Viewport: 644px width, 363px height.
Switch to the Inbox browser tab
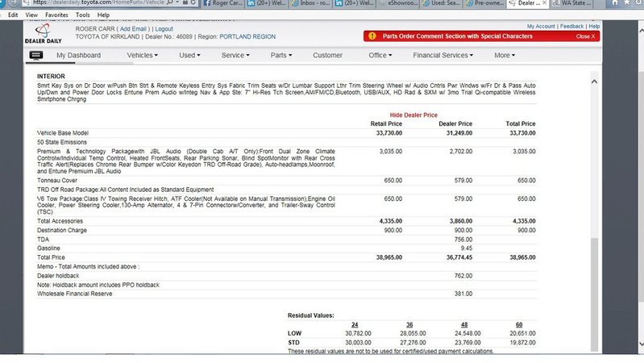pyautogui.click(x=311, y=3)
